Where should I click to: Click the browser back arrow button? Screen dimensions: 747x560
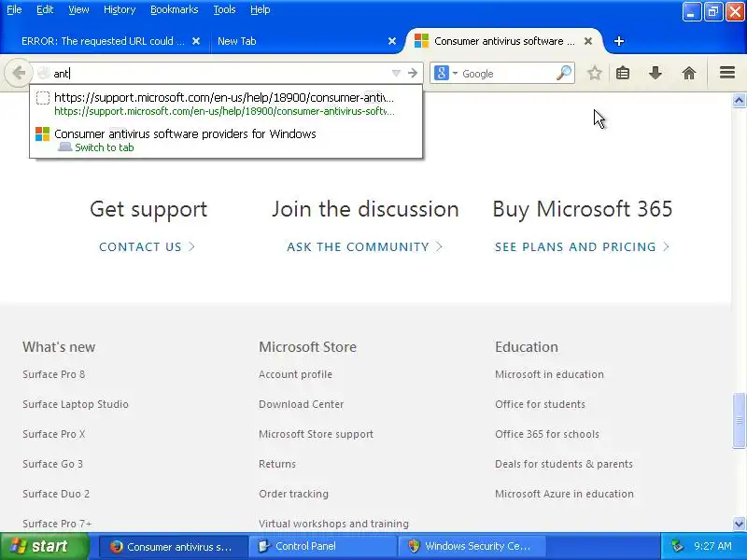(18, 73)
